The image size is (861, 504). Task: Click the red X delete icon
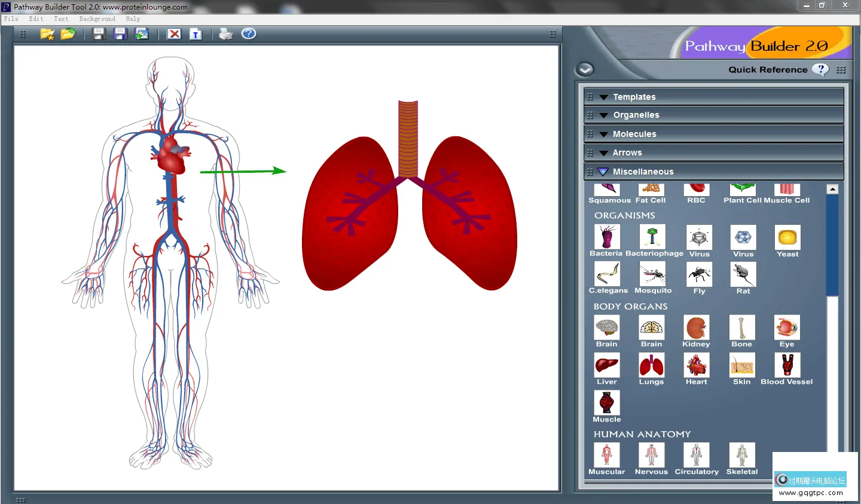tap(174, 34)
